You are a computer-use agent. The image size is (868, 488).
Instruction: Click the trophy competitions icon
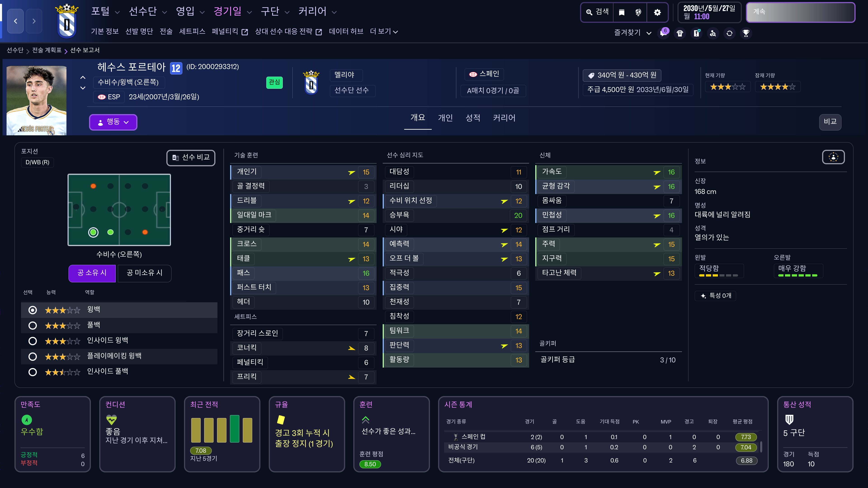click(x=746, y=33)
